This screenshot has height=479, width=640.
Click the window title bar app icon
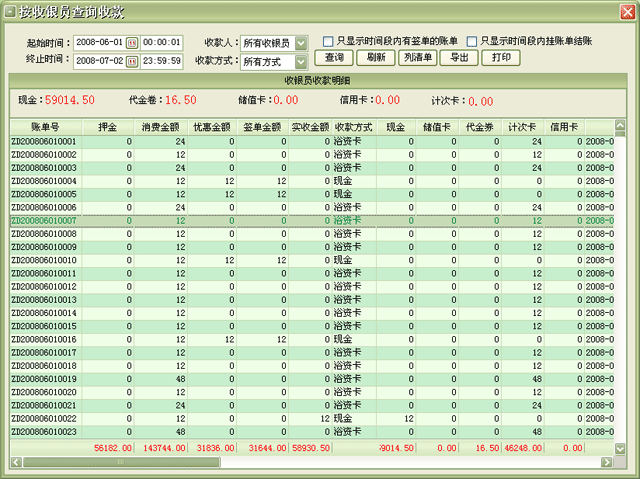(10, 11)
